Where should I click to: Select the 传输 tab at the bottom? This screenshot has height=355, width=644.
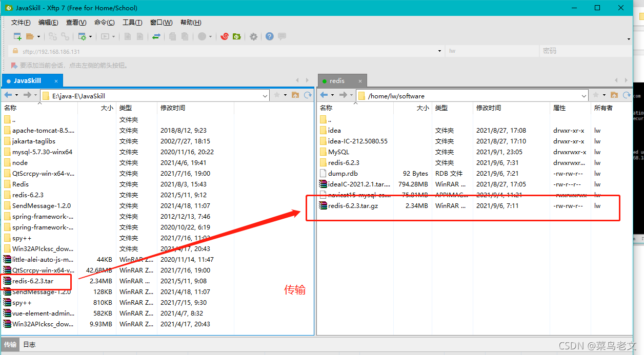[x=10, y=344]
